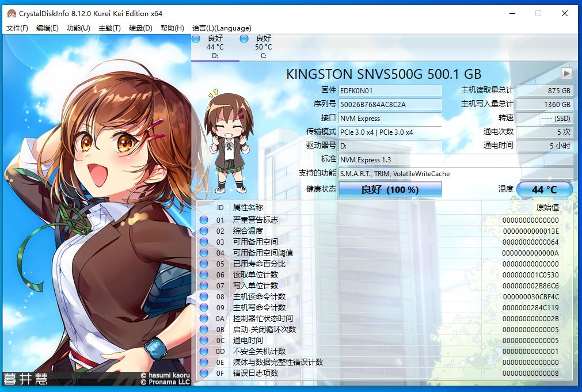Click raw value 000000002B86C6
The image size is (582, 392).
point(531,286)
